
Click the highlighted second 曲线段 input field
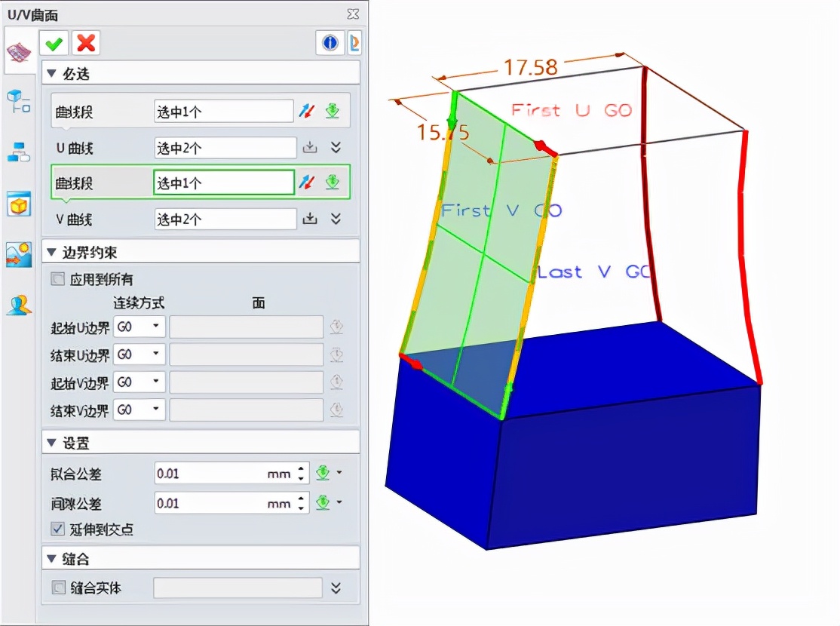pyautogui.click(x=224, y=183)
